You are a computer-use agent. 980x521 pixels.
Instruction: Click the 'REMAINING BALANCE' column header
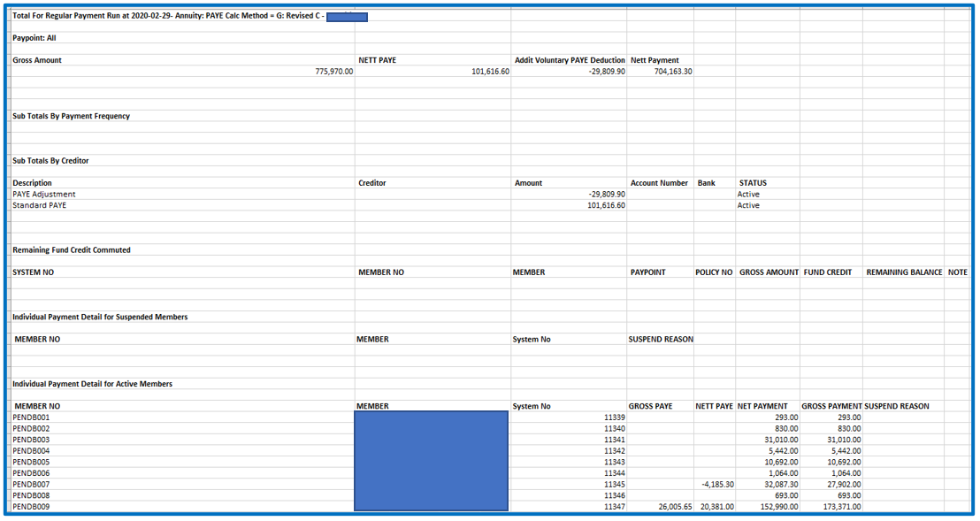tap(904, 272)
